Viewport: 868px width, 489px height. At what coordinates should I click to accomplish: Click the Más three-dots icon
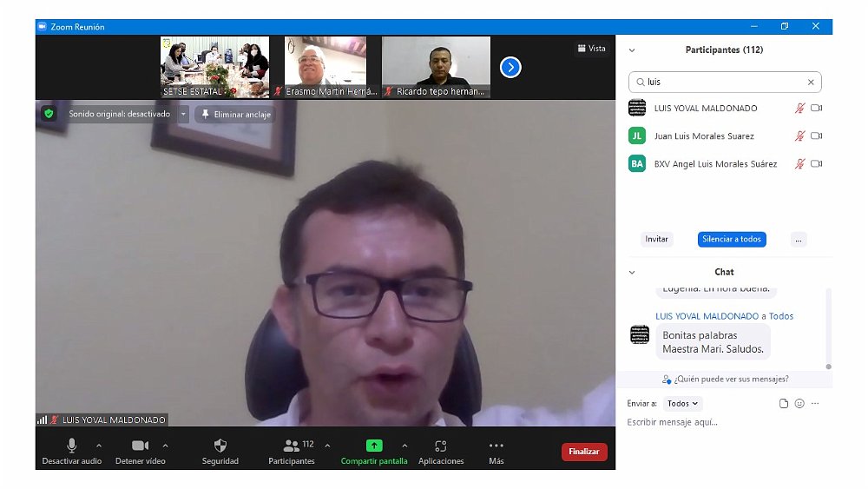(496, 446)
